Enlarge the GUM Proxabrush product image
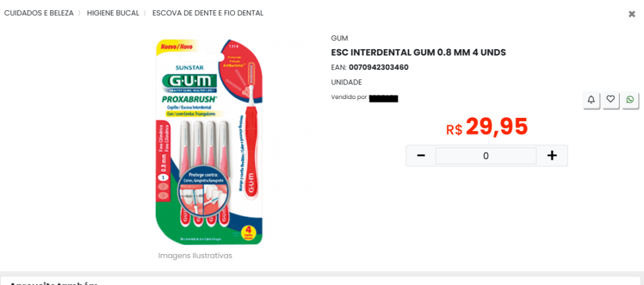This screenshot has width=644, height=285. pyautogui.click(x=210, y=142)
